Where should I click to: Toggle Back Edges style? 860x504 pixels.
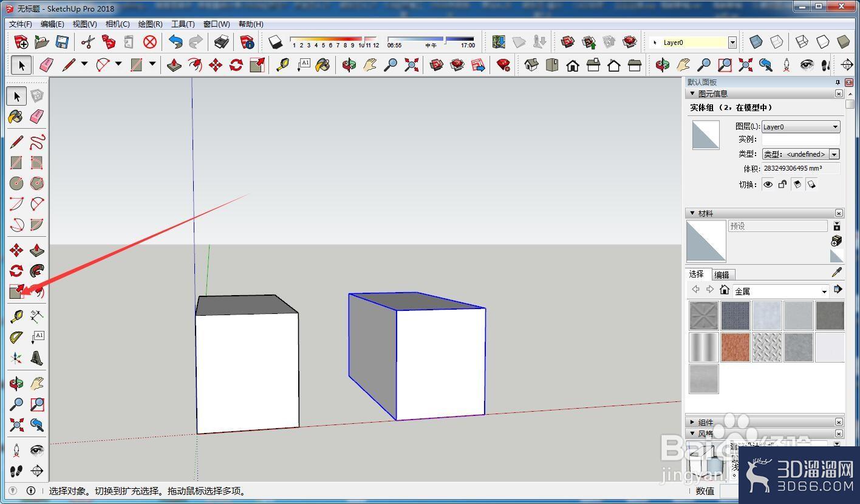coord(777,42)
